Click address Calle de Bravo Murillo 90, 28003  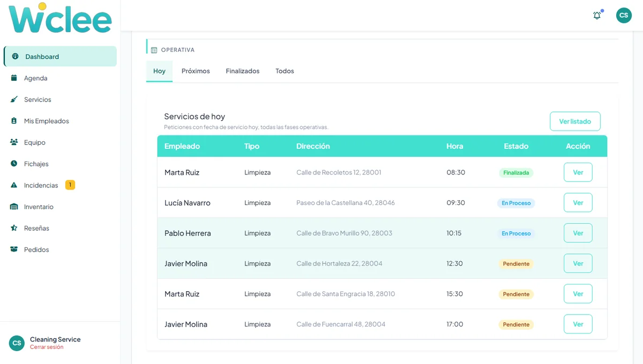point(345,233)
